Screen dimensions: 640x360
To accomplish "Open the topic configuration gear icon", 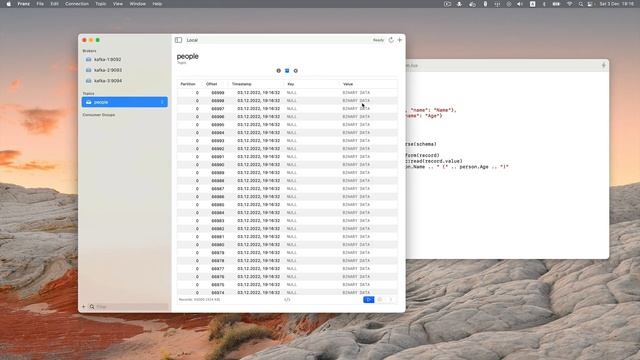I will pyautogui.click(x=296, y=71).
